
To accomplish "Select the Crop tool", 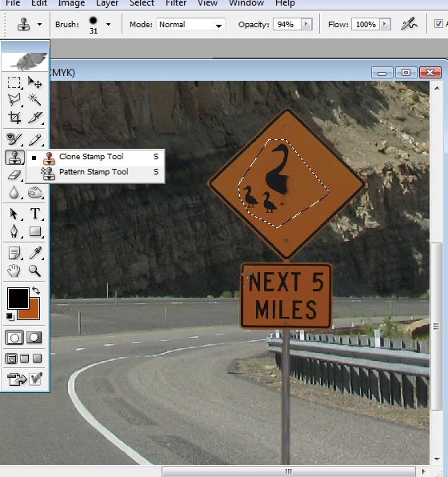I will coord(14,118).
